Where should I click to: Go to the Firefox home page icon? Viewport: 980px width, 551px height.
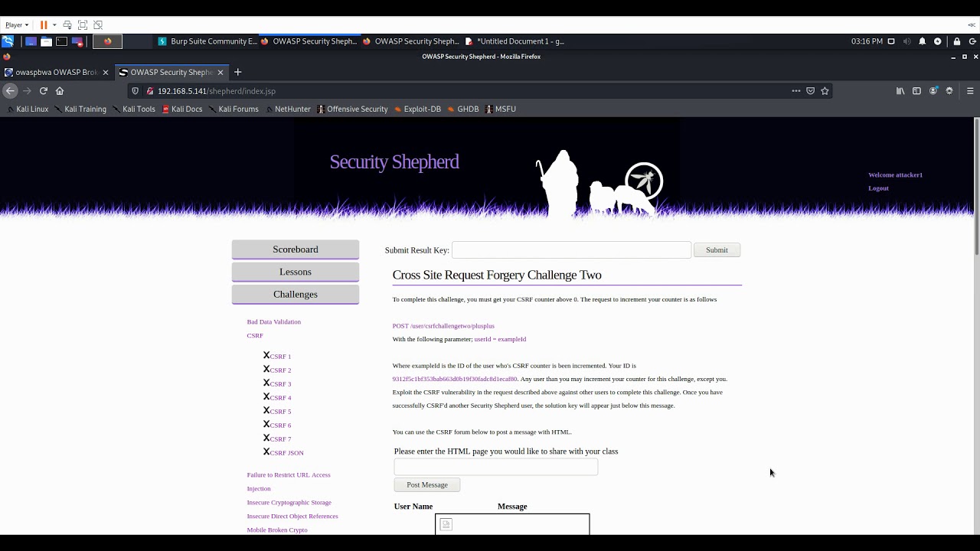[60, 90]
